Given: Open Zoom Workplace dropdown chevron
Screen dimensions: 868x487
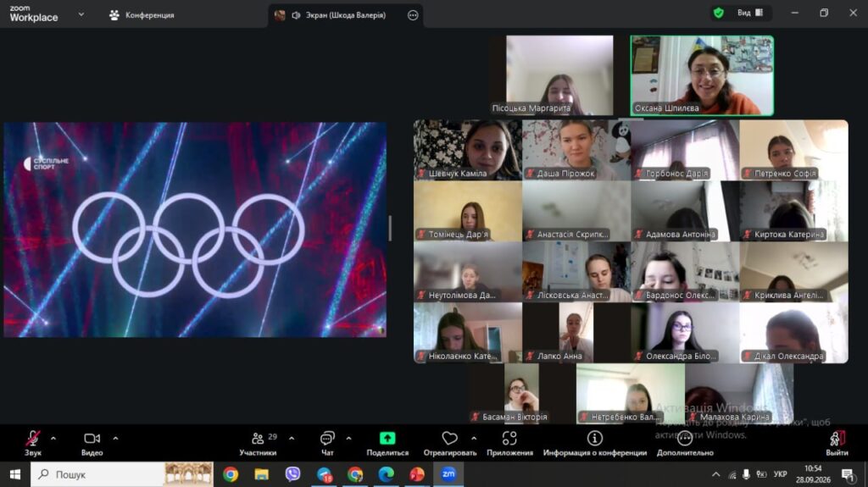Looking at the screenshot, I should 81,14.
